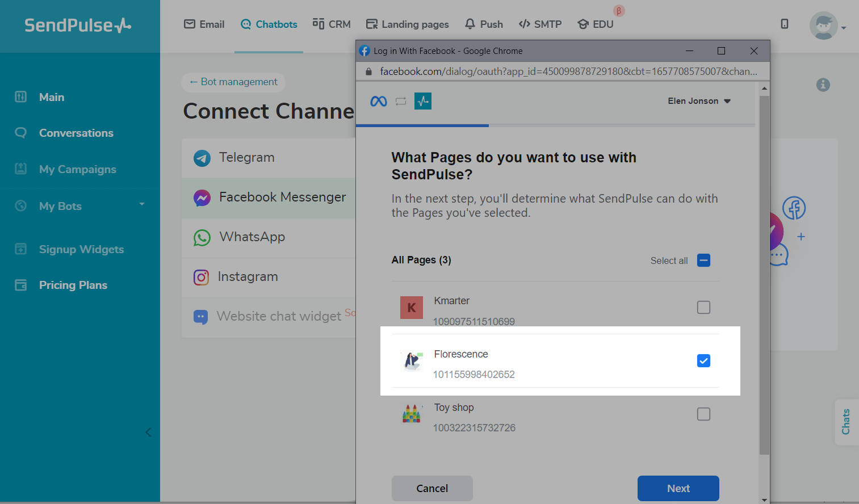Click the Toy shop page icon
The height and width of the screenshot is (504, 859).
411,414
